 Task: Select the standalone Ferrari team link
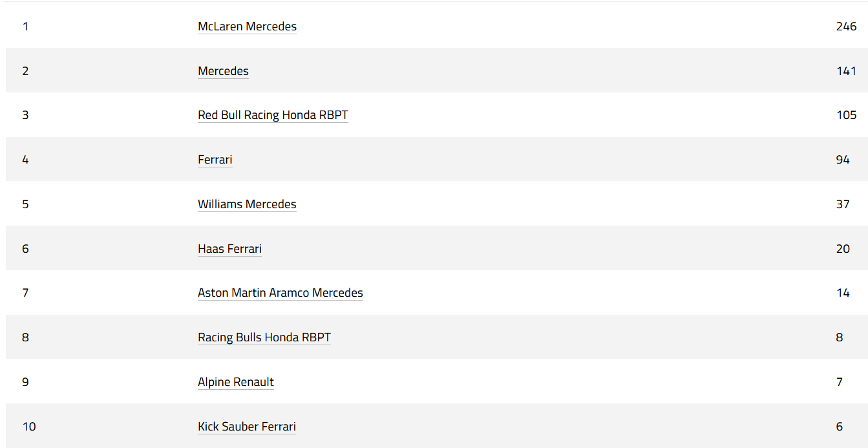[215, 160]
